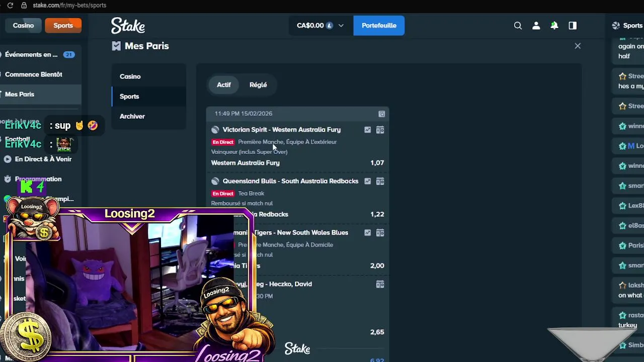Image resolution: width=644 pixels, height=362 pixels.
Task: Open scoreboard icon for Queensland Bulls match
Action: pyautogui.click(x=380, y=181)
